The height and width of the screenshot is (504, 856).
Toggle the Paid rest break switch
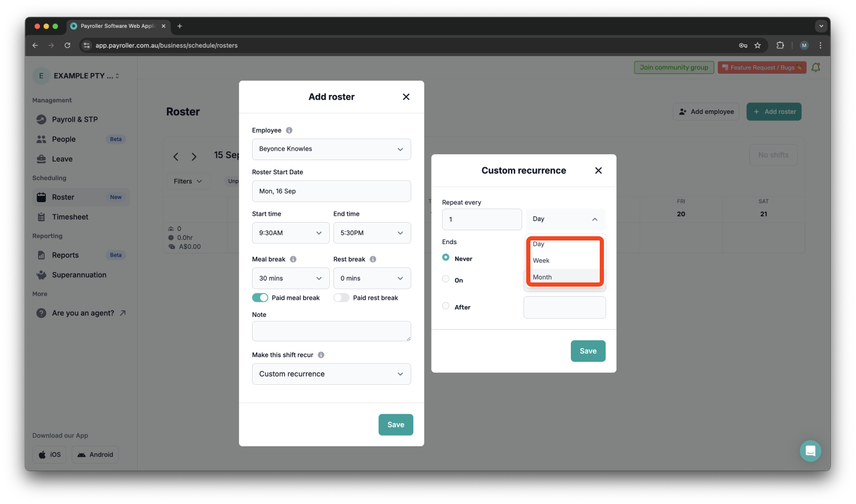pos(341,298)
